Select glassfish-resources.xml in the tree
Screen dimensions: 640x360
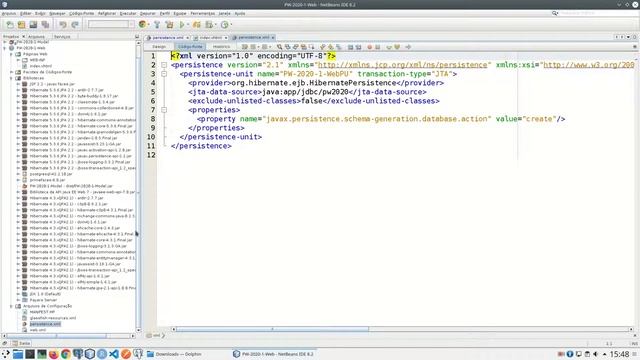(x=53, y=318)
